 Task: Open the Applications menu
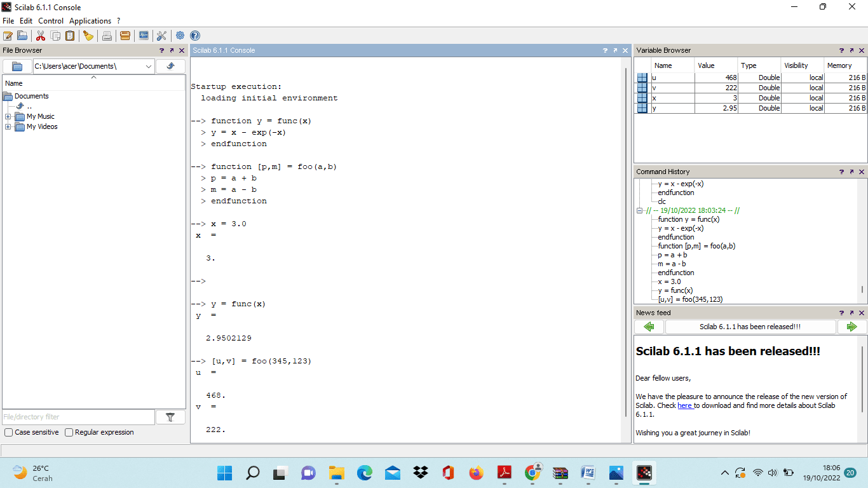pos(90,21)
